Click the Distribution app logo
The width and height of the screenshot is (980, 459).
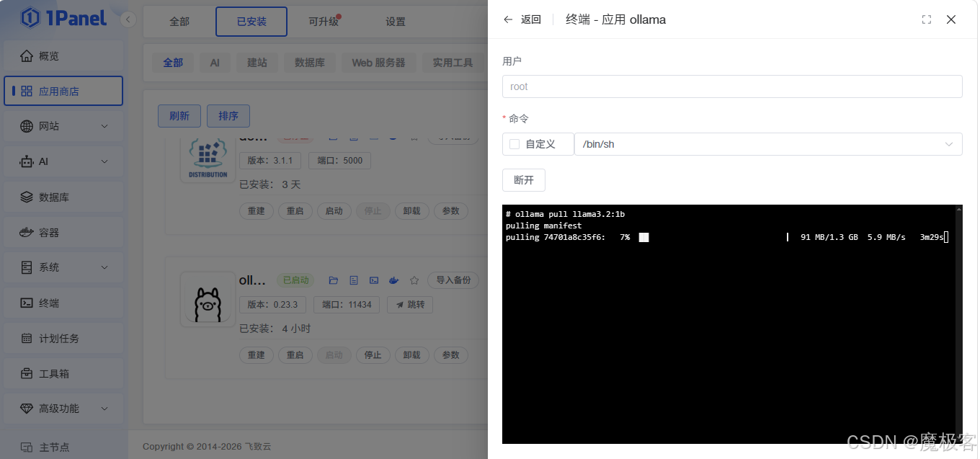208,158
